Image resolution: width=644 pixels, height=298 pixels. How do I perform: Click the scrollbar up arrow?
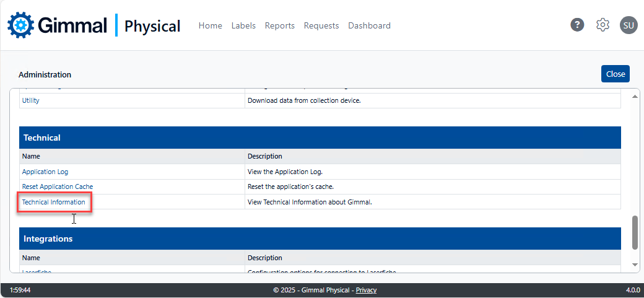pos(635,96)
